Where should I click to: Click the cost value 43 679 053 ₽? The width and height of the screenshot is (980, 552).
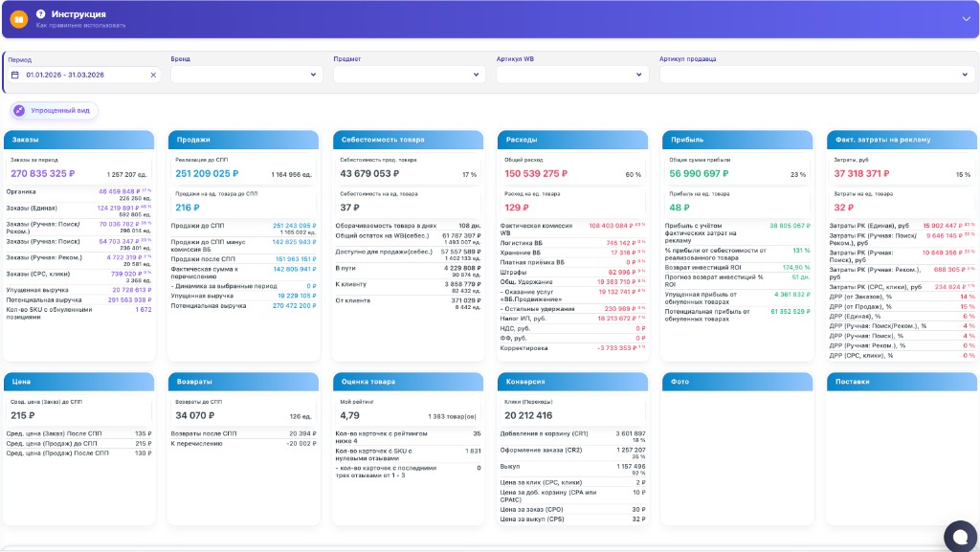369,173
